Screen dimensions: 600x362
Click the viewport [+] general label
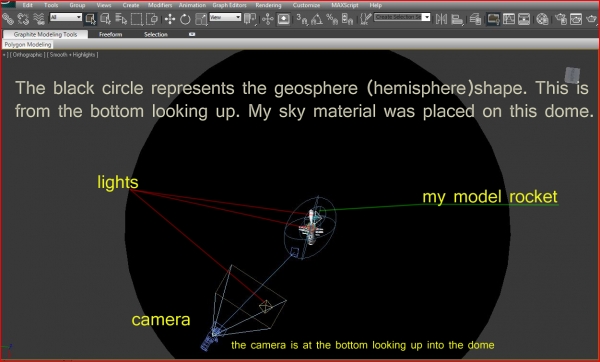coord(4,55)
